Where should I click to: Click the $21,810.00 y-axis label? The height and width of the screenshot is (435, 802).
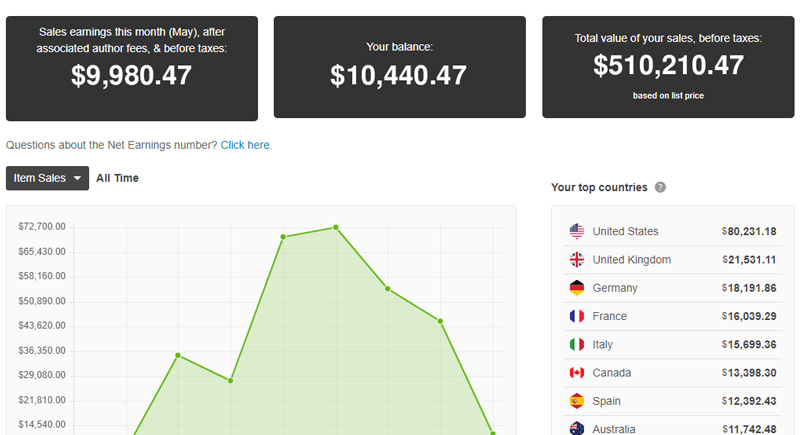[x=42, y=400]
